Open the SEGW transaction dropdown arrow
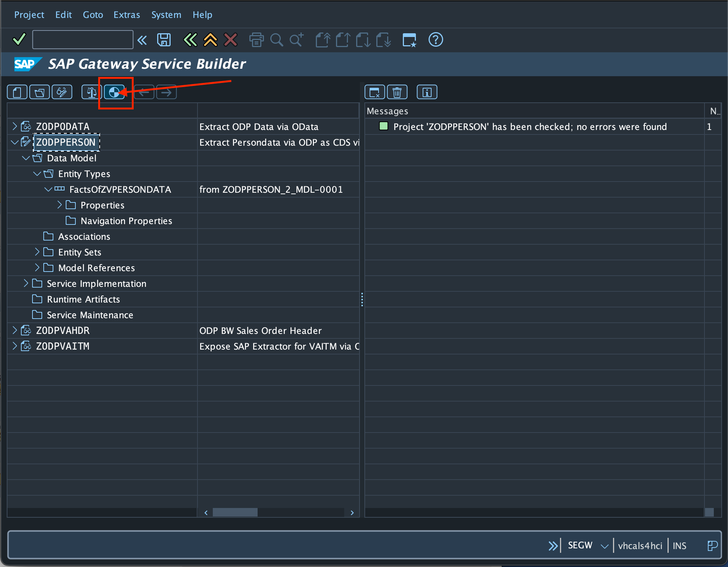728x567 pixels. [x=604, y=546]
